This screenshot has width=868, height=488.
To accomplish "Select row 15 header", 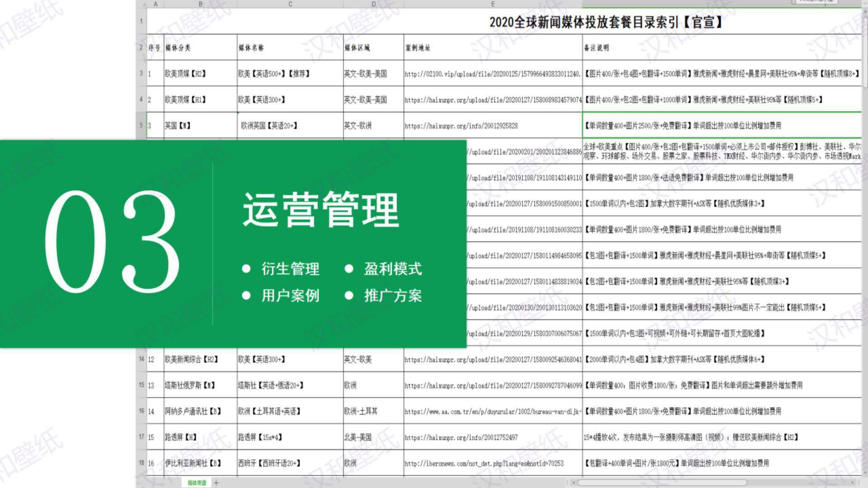I will click(x=142, y=385).
